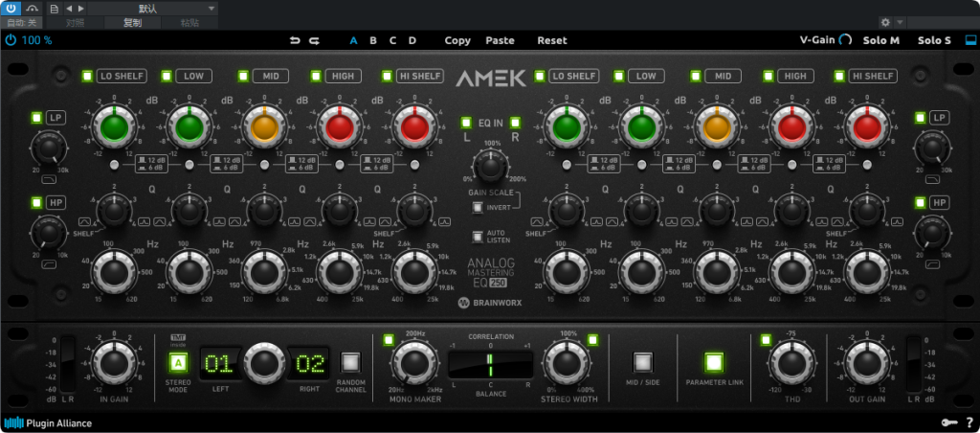The width and height of the screenshot is (980, 433).
Task: Click the BALANCE correlation meter
Action: coord(491,363)
